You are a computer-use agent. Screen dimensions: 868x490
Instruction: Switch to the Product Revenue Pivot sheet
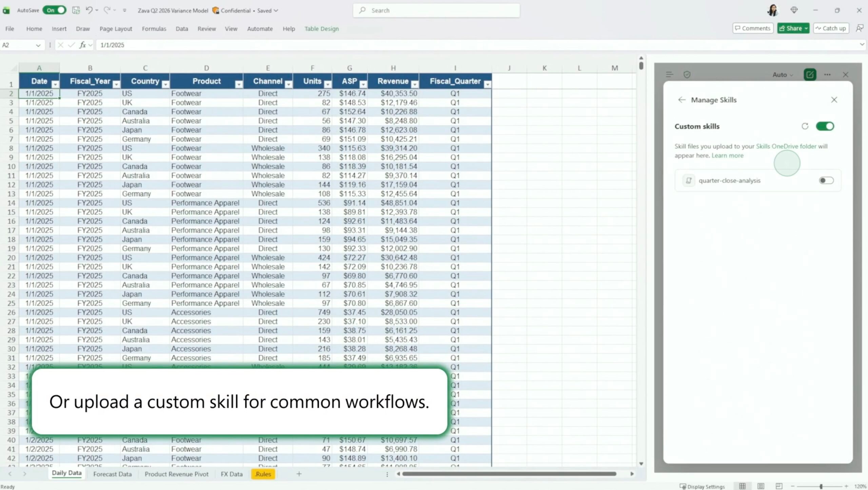click(176, 474)
